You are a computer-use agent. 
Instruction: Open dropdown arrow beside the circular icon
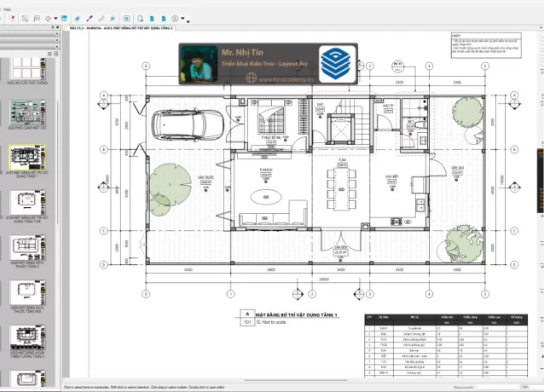coord(182,19)
